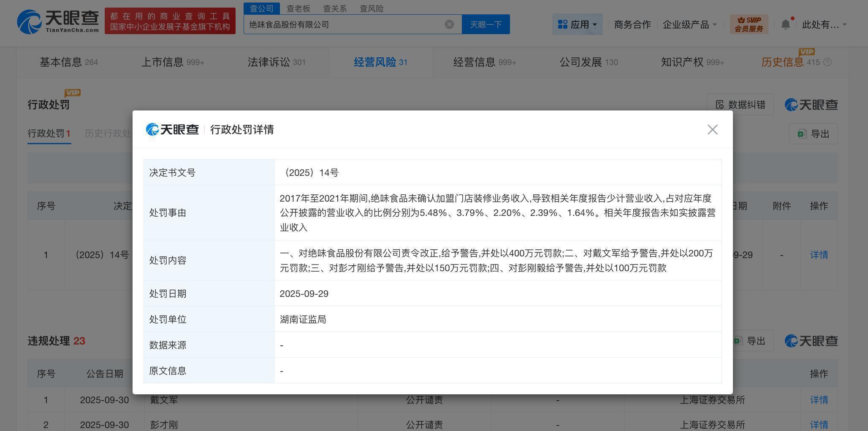This screenshot has height=431, width=868.
Task: Switch to 查风险 search tab
Action: (x=372, y=8)
